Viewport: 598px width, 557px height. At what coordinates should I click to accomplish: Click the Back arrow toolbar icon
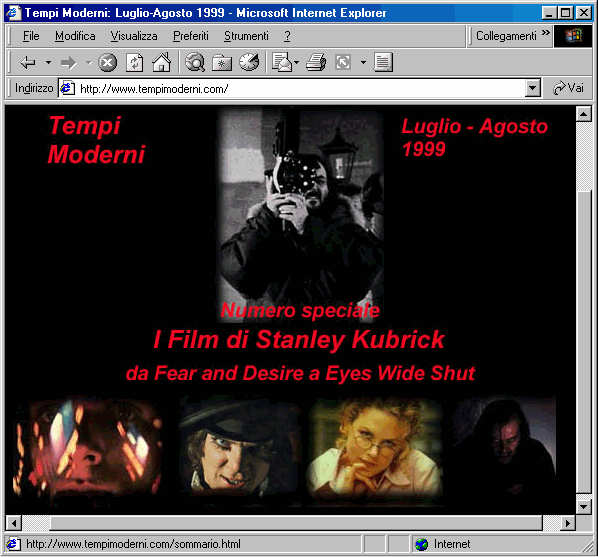coord(28,62)
